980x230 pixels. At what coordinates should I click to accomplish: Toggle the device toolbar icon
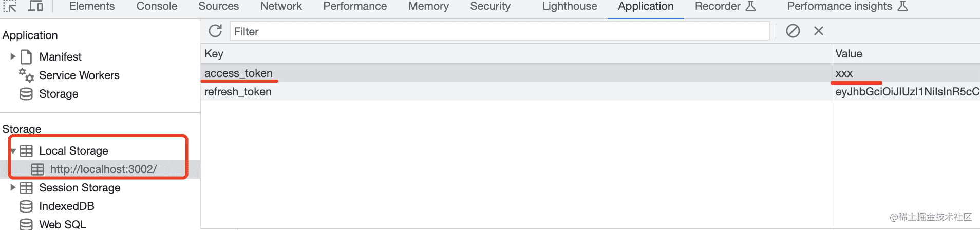(x=35, y=6)
